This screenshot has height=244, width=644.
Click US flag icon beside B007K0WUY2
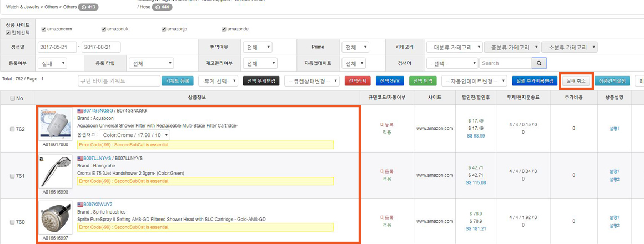coord(80,204)
